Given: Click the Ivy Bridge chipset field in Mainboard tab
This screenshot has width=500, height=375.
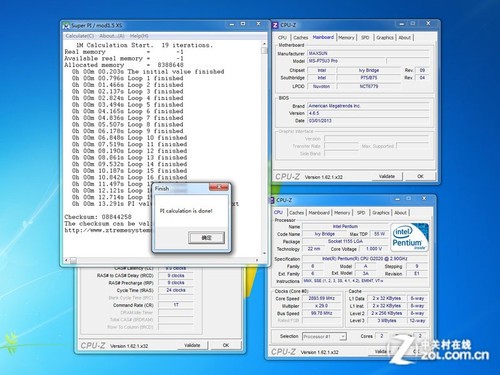Looking at the screenshot, I should 369,70.
